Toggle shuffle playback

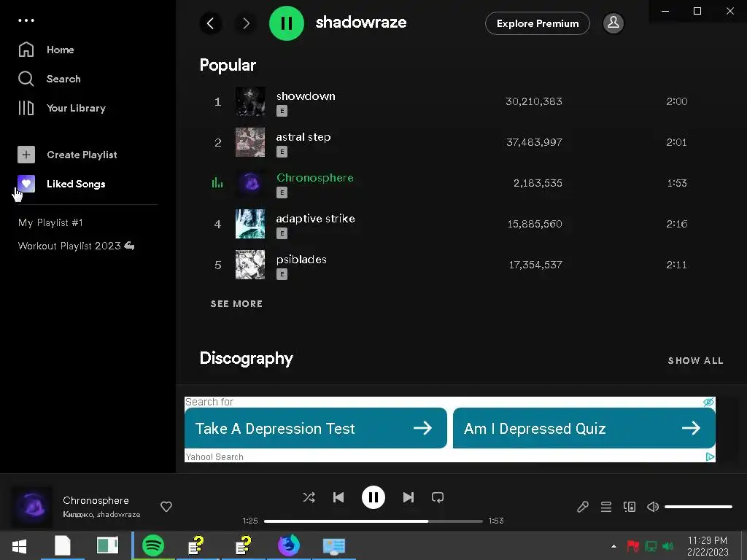click(x=309, y=497)
